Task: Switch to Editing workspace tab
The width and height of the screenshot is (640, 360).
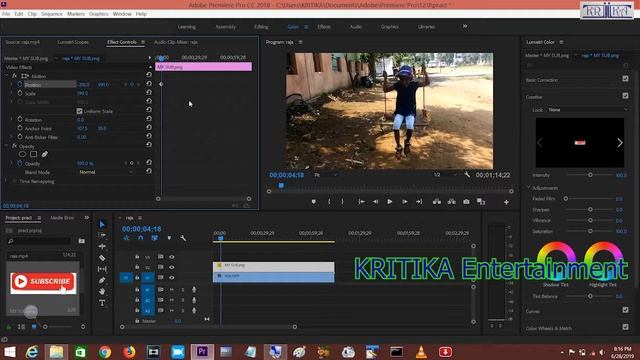Action: click(261, 27)
